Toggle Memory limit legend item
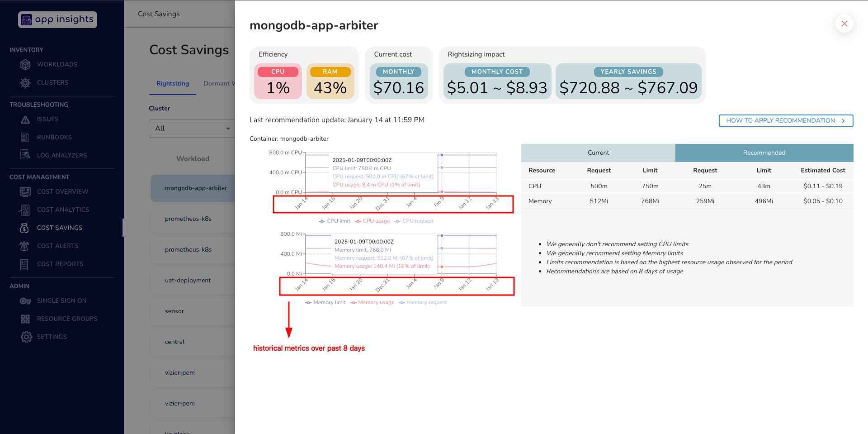868x434 pixels. [325, 302]
